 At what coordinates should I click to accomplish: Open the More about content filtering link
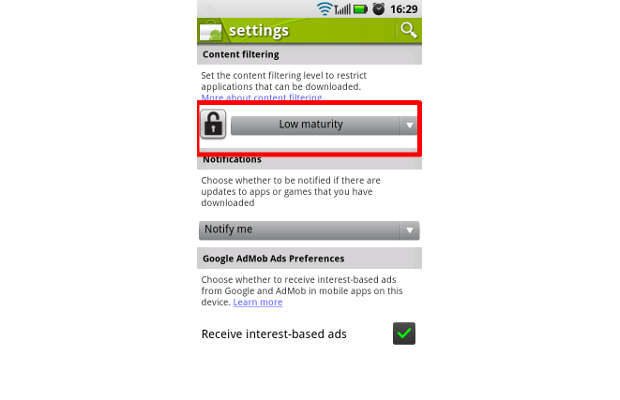261,97
